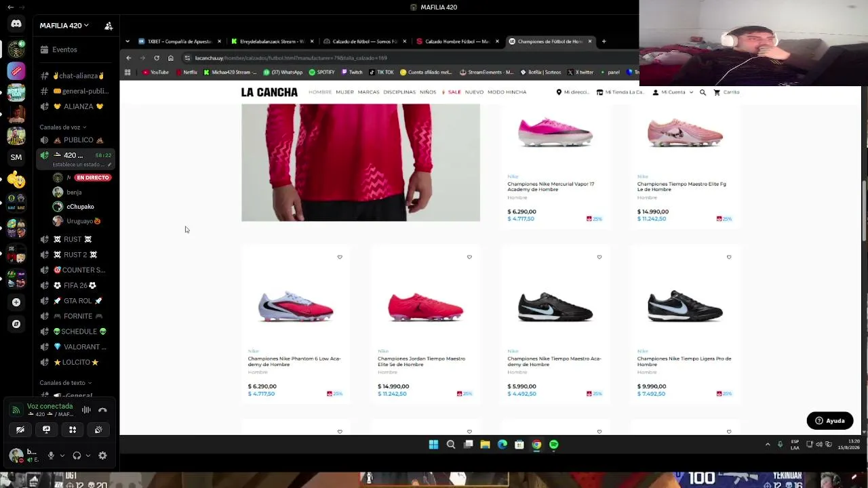This screenshot has height=488, width=868.
Task: Open microphone input device options arrow
Action: tap(62, 456)
